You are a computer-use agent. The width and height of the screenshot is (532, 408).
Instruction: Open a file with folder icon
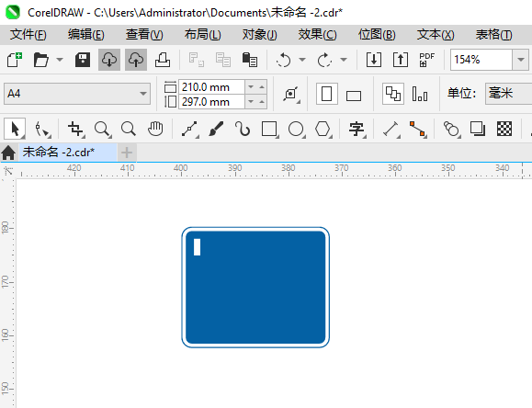[41, 60]
